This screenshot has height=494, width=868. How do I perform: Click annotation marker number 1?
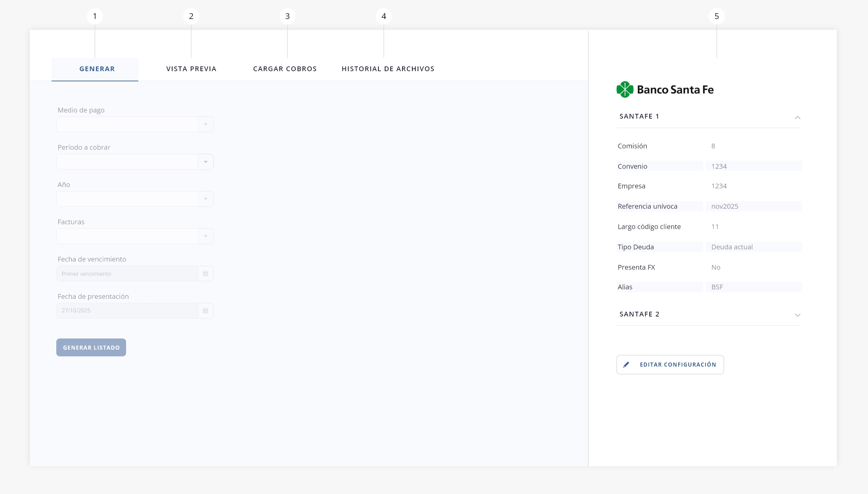click(x=95, y=16)
